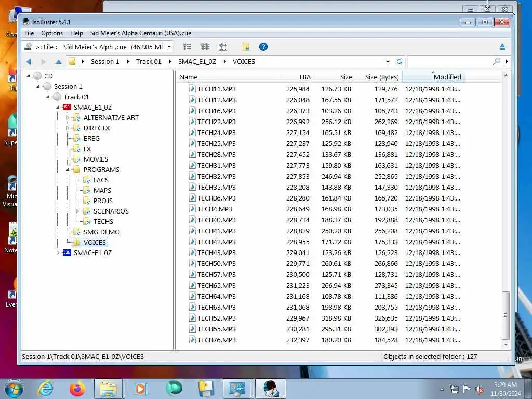Launch Firefox from taskbar
This screenshot has height=399, width=532.
coord(77,389)
